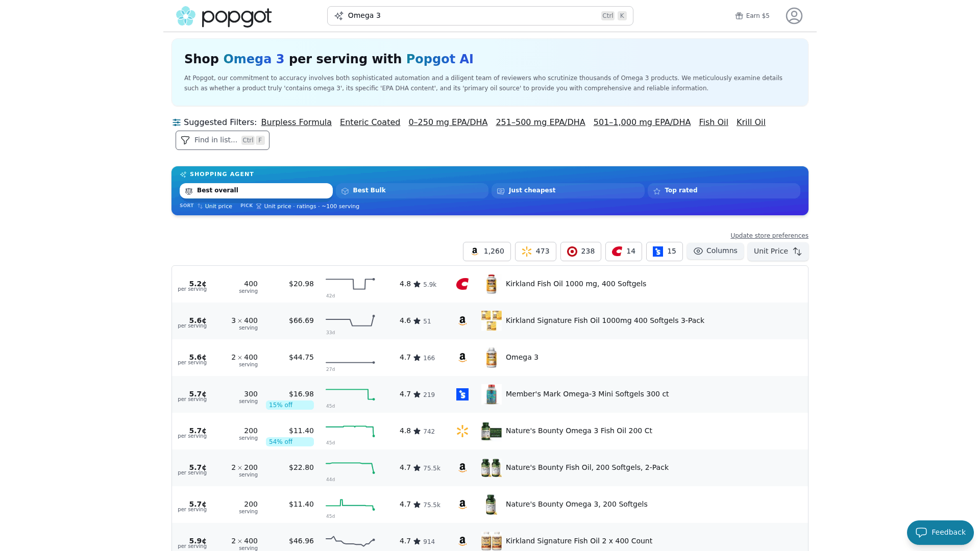Screen dimensions: 980x551
Task: Click the 5.2¢ per serving value
Action: (198, 284)
